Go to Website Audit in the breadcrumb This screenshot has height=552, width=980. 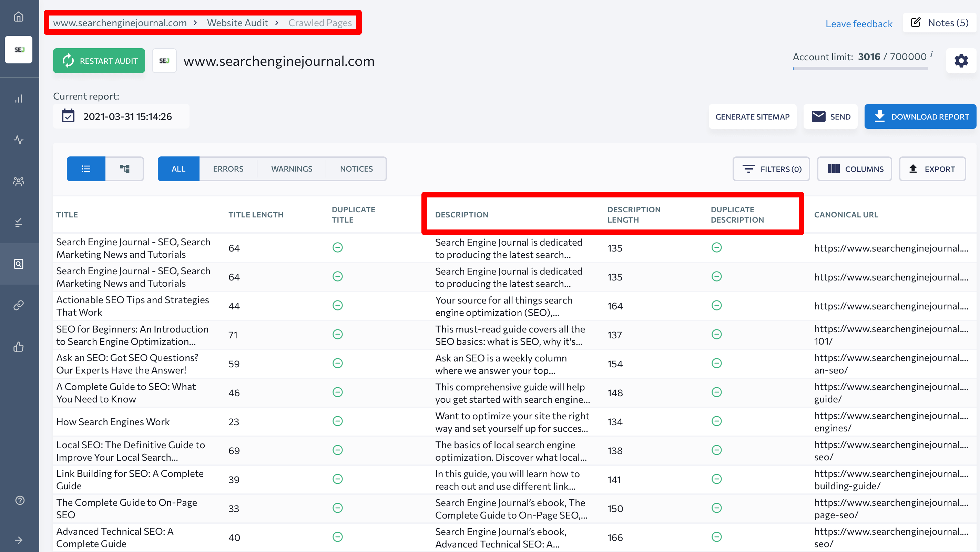point(237,23)
